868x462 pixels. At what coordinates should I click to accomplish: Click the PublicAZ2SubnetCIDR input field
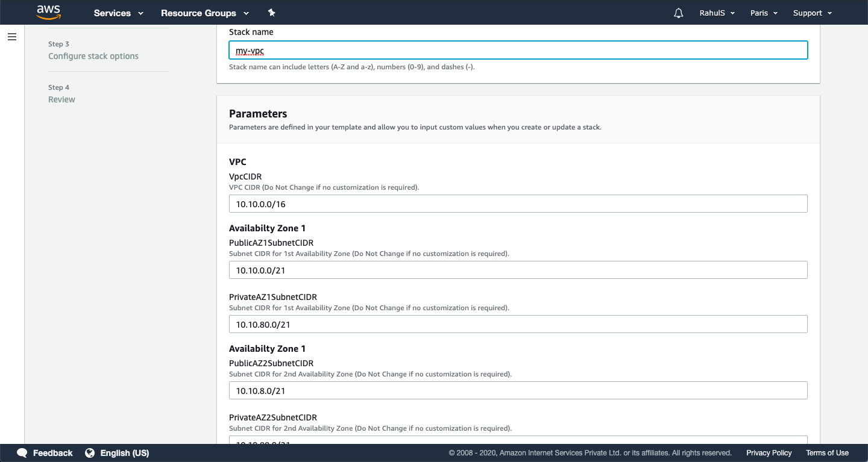pos(518,391)
